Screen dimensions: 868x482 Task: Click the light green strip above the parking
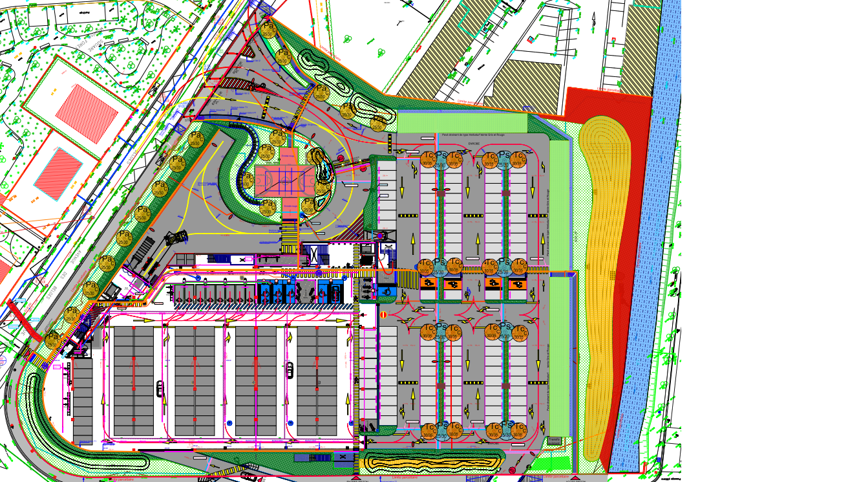[462, 122]
